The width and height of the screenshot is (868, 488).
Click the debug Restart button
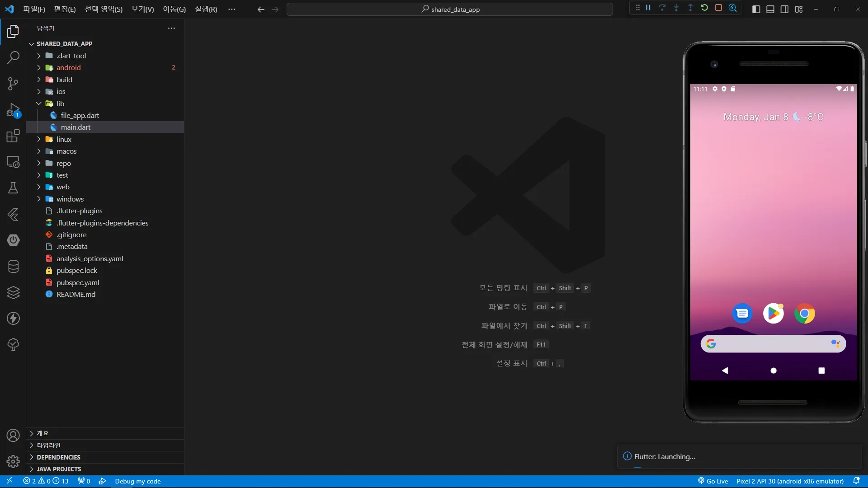pos(704,8)
